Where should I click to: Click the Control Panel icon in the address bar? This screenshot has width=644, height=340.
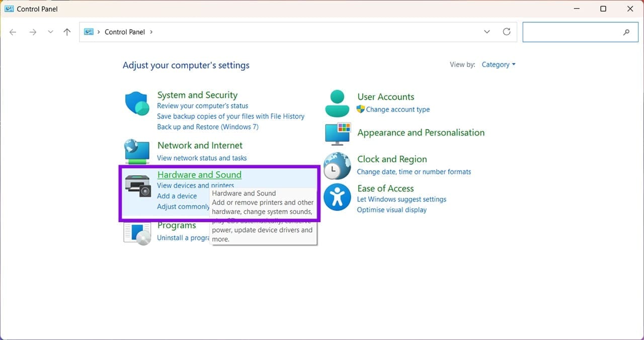(89, 32)
